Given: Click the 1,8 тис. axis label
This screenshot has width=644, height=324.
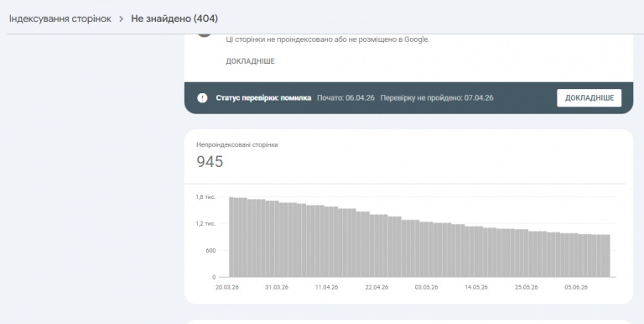Looking at the screenshot, I should (205, 197).
